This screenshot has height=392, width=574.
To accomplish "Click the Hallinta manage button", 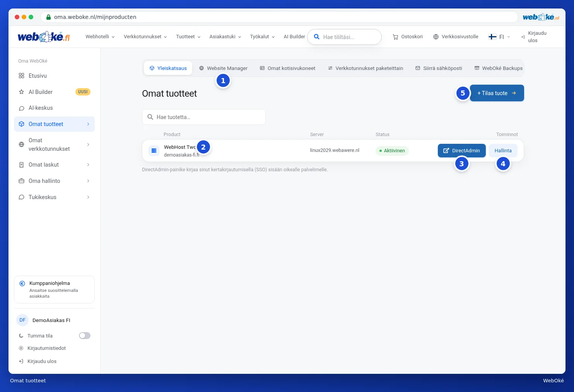I will (x=503, y=150).
